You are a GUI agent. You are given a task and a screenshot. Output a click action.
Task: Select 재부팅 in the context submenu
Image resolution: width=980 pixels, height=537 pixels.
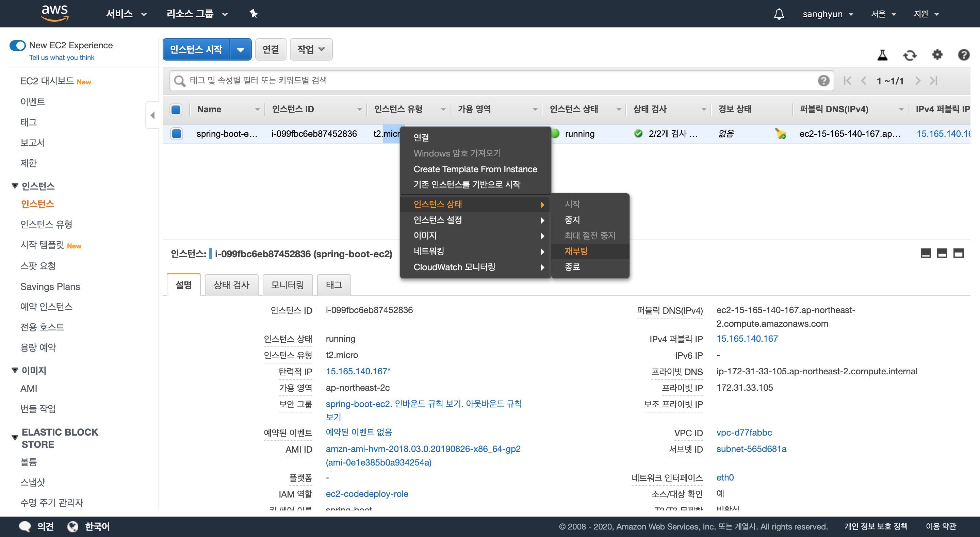coord(576,251)
